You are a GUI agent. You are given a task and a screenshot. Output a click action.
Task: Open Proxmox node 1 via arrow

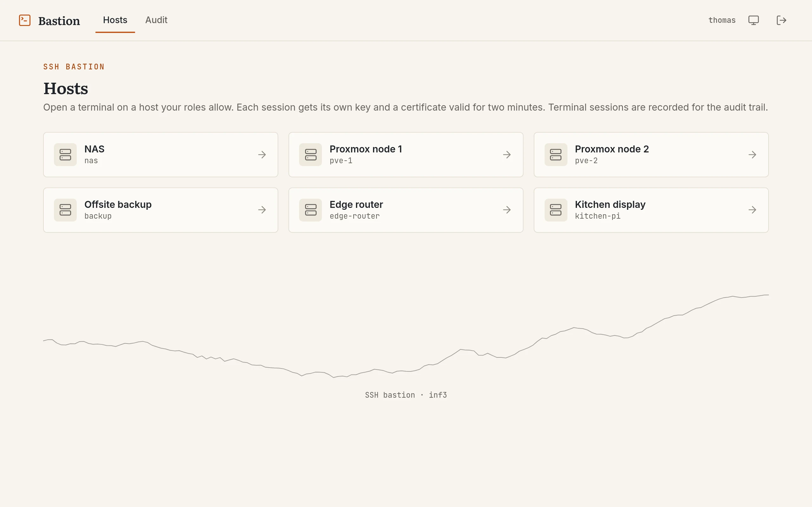pos(507,155)
